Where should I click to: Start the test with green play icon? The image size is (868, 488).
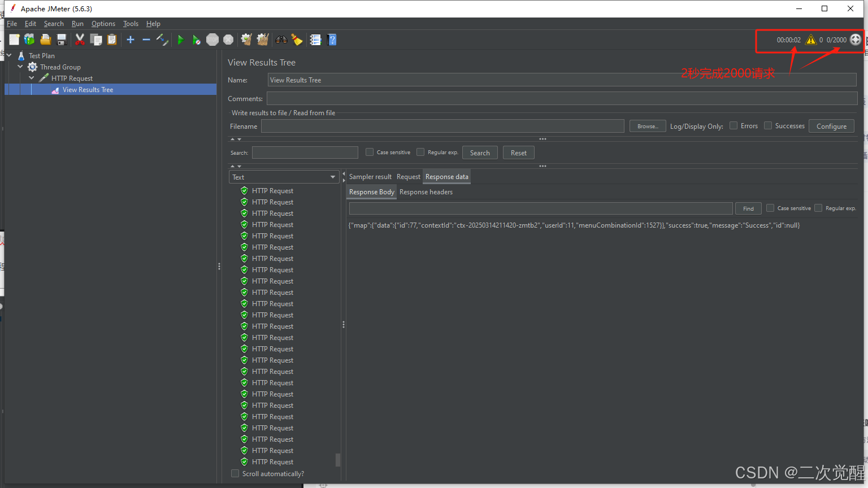pos(181,40)
